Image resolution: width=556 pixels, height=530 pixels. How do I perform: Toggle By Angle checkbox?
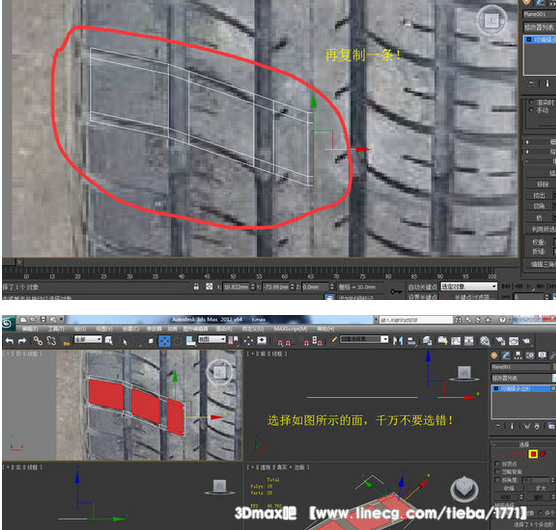pyautogui.click(x=497, y=480)
